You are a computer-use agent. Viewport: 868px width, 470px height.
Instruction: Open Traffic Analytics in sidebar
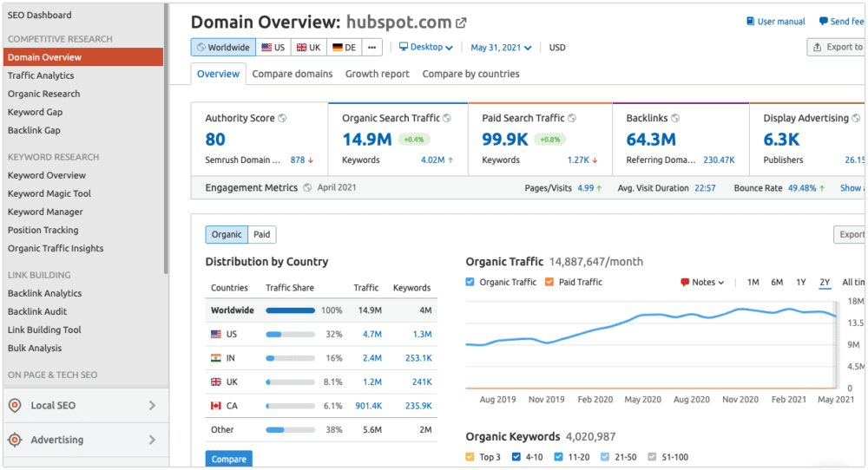click(41, 75)
